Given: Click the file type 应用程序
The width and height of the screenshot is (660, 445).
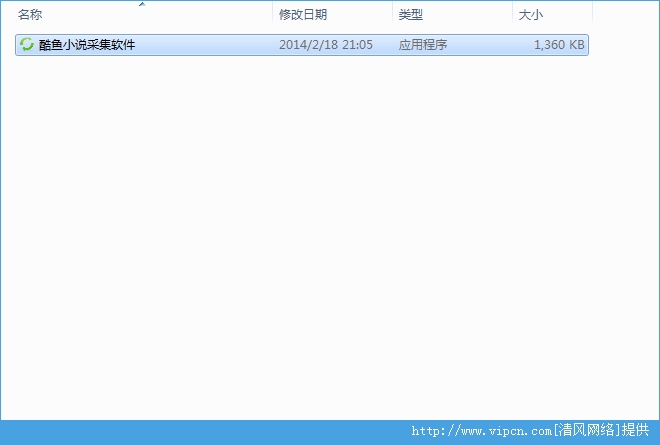Looking at the screenshot, I should point(423,45).
